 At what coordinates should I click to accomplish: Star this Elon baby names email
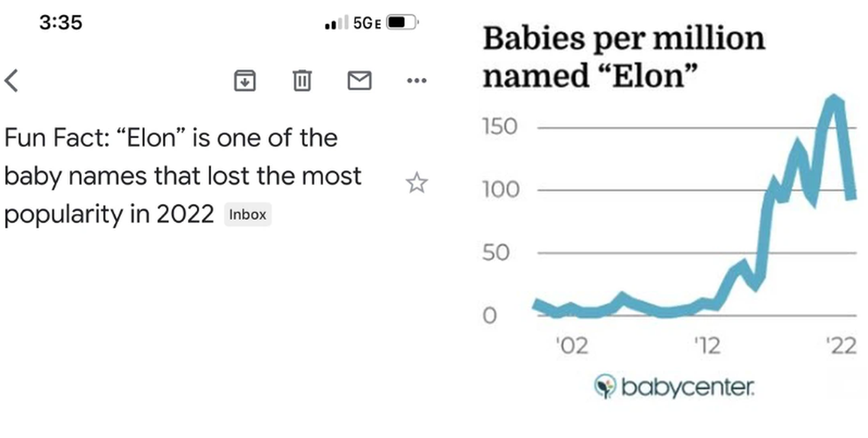pos(417,183)
